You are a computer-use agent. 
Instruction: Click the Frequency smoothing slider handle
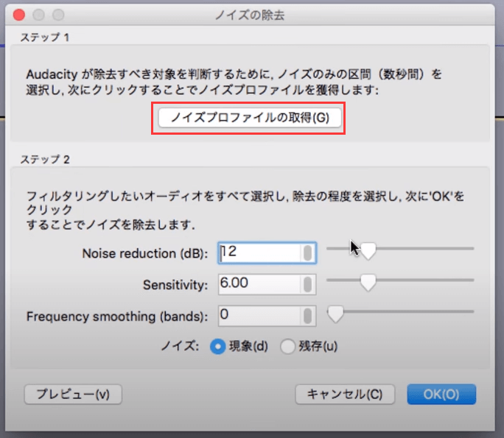[x=335, y=314]
